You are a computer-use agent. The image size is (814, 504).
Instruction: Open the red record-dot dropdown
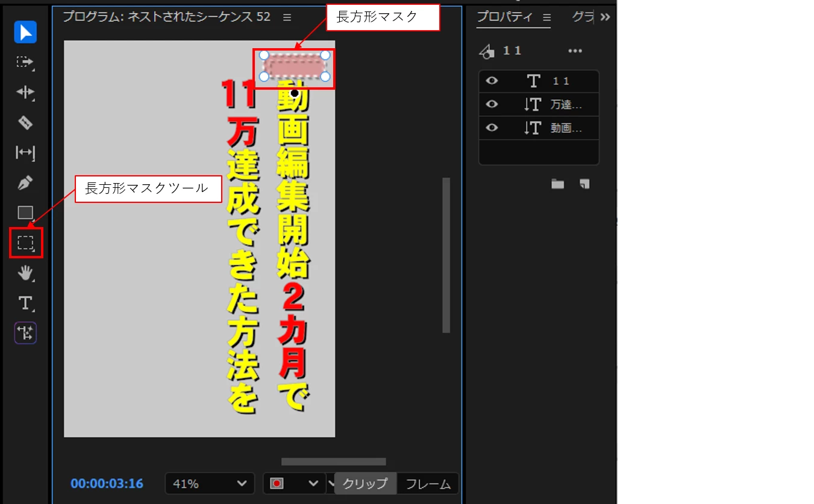(x=295, y=484)
